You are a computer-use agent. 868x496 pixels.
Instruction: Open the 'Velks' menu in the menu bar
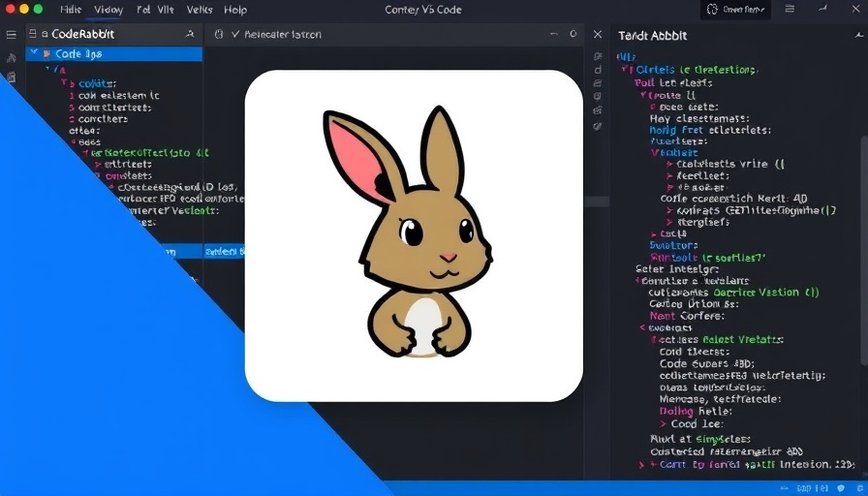200,10
